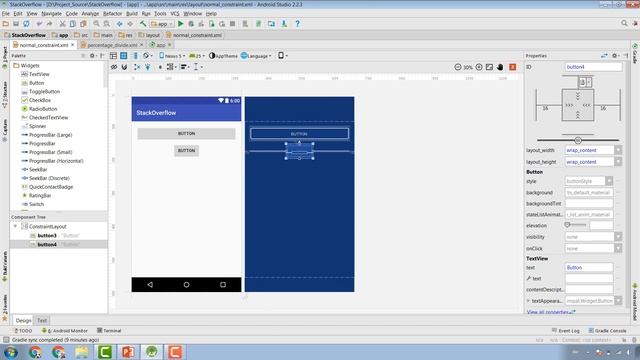Toggle the Pan hand icon
This screenshot has height=360, width=640.
(500, 67)
